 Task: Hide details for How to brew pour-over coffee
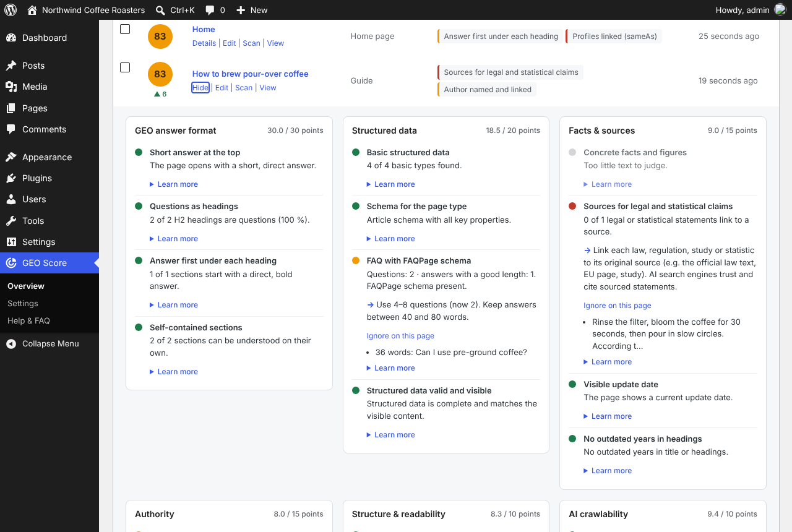click(x=200, y=88)
